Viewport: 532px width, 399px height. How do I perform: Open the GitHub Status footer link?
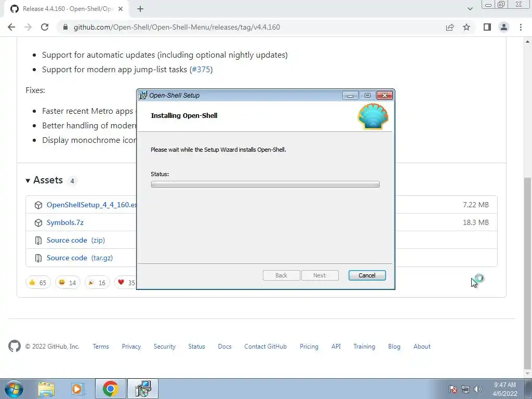coord(197,347)
